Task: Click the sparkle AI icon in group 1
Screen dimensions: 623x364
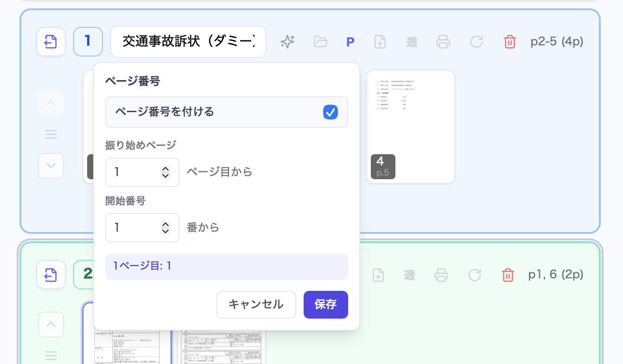Action: coord(287,42)
